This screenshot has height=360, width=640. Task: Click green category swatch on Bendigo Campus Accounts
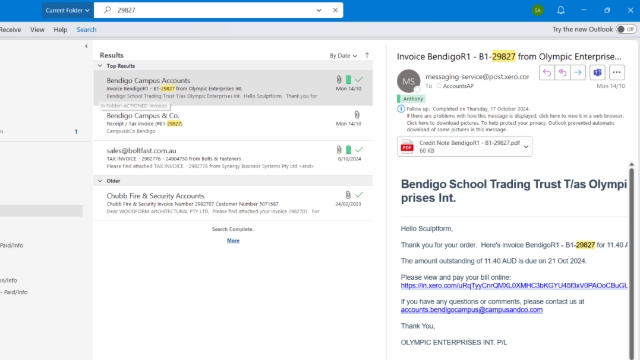[x=348, y=80]
